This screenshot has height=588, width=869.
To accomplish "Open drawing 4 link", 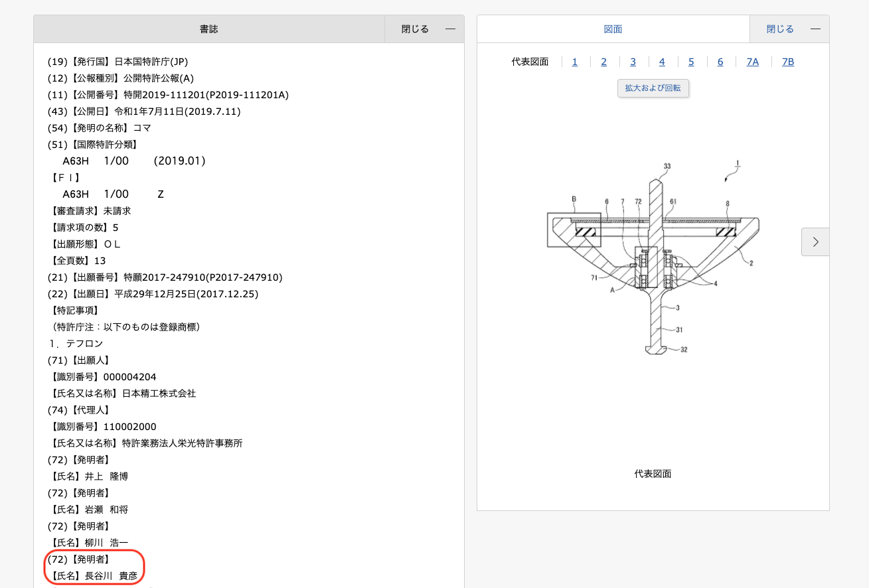I will 662,62.
